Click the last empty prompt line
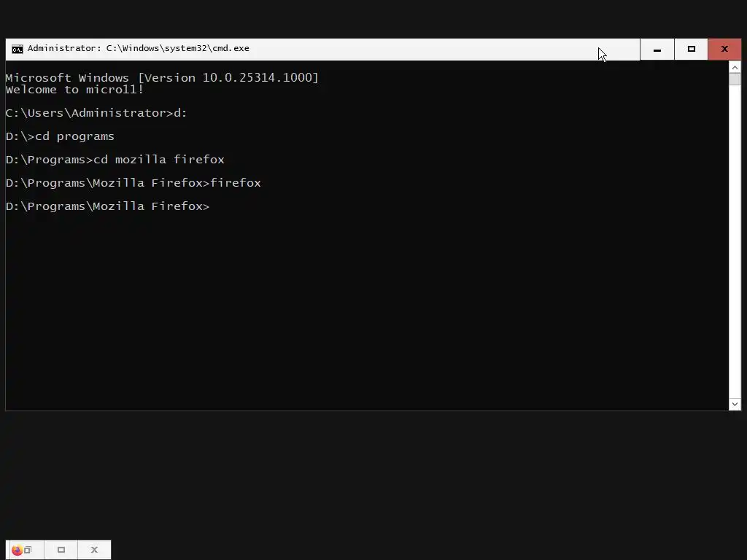747x560 pixels. (108, 206)
